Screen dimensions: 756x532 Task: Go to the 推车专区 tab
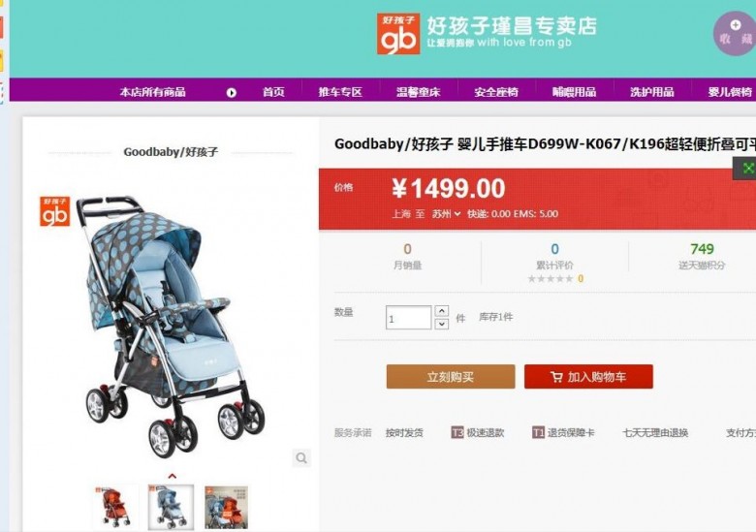point(340,92)
